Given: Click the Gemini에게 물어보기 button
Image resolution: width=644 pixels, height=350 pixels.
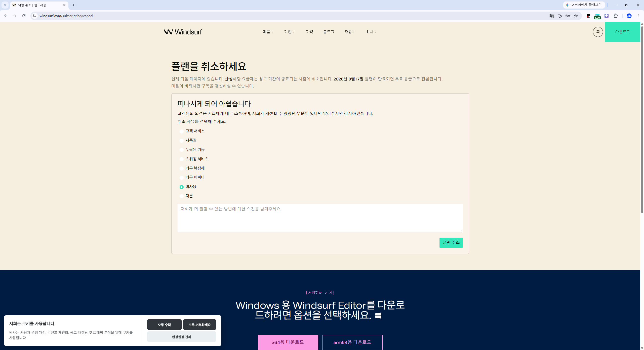Looking at the screenshot, I should [x=584, y=5].
